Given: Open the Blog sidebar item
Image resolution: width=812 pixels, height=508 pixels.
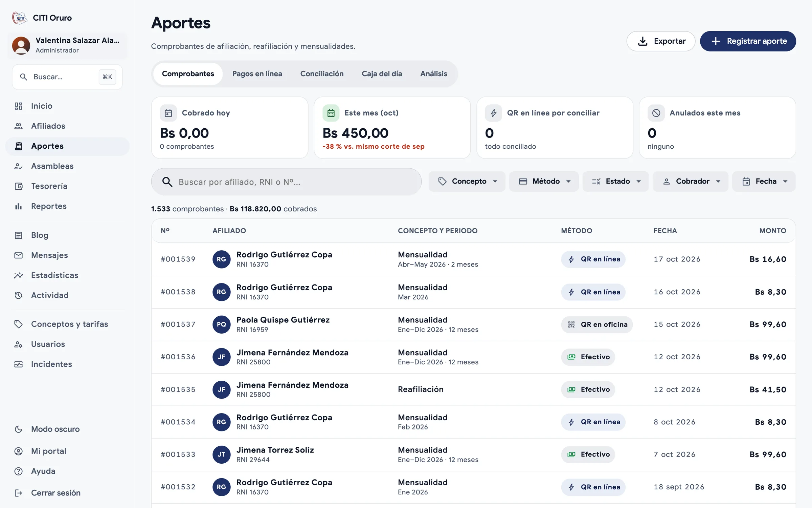Looking at the screenshot, I should point(67,235).
